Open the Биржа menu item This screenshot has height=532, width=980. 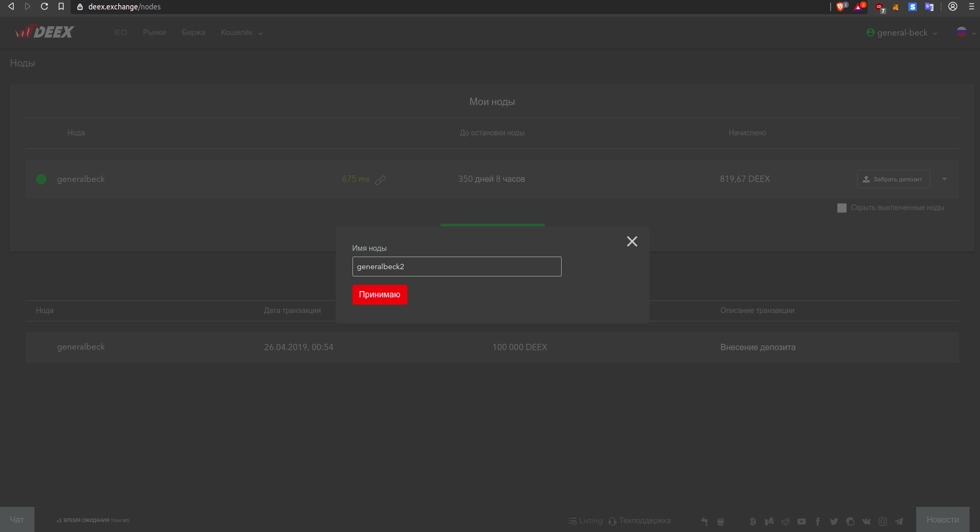point(193,32)
